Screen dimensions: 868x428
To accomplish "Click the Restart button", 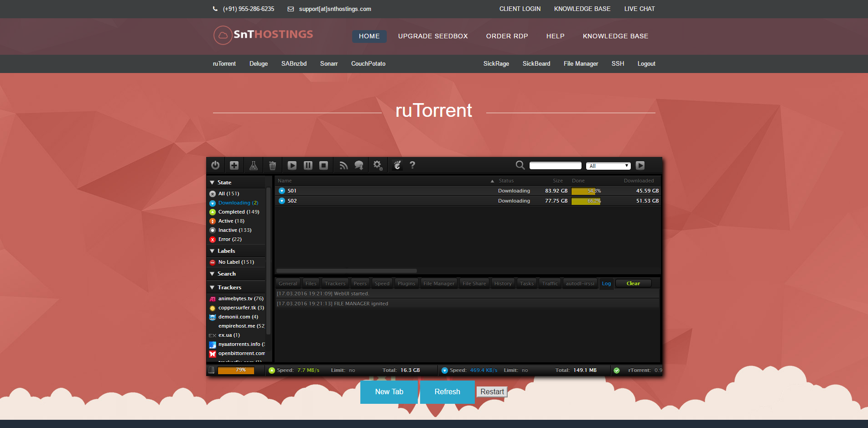I will (x=492, y=391).
